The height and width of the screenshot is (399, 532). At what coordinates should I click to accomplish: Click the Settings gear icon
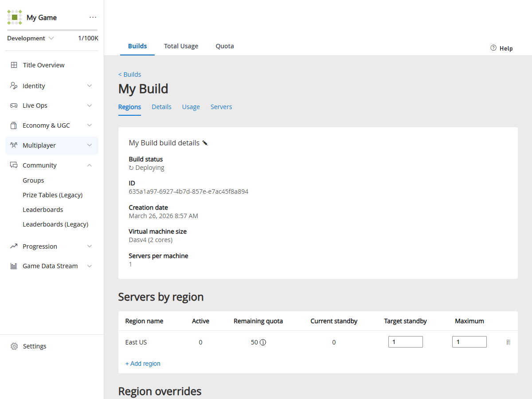(14, 346)
